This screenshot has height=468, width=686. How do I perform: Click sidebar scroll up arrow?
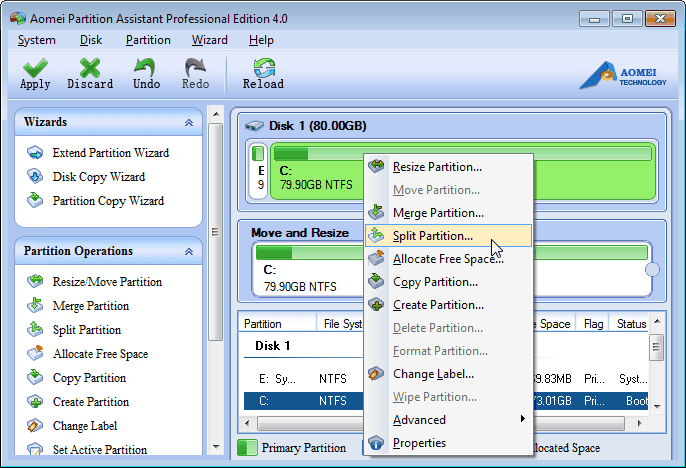(216, 114)
